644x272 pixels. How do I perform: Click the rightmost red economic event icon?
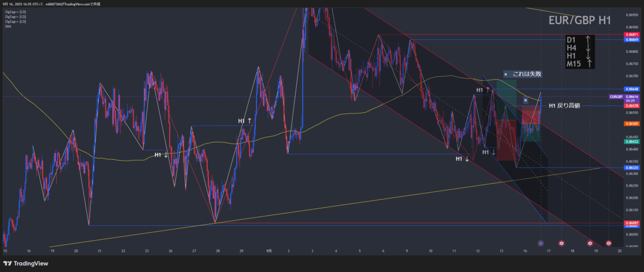[609, 244]
